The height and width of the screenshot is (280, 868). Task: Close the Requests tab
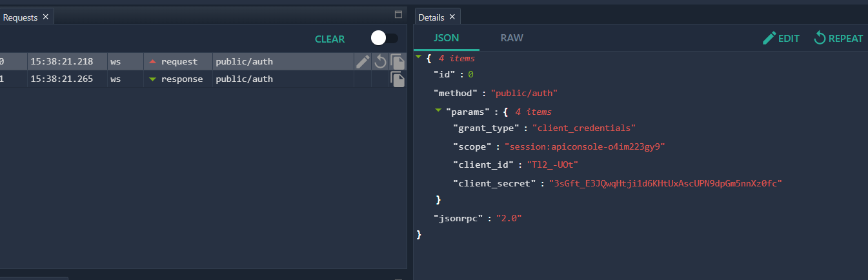[x=45, y=17]
